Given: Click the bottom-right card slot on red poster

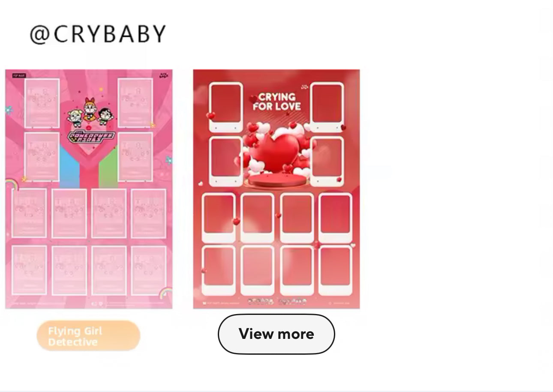Looking at the screenshot, I should 335,270.
